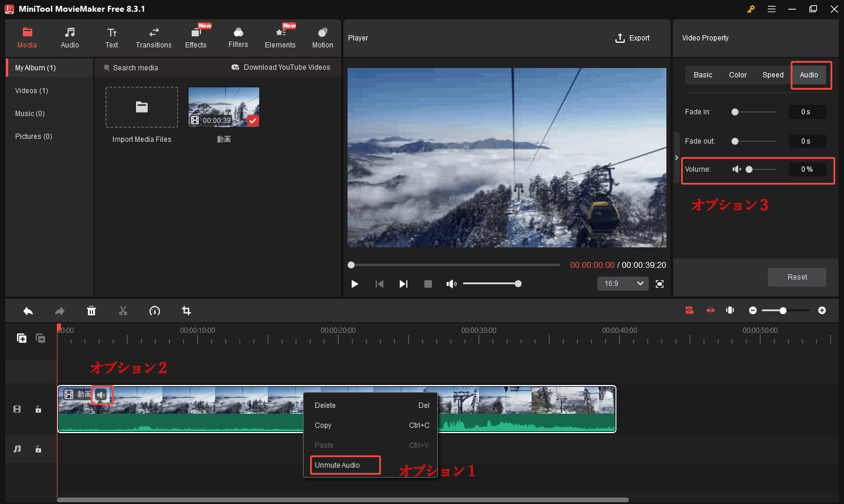Open the hamburger main menu
The width and height of the screenshot is (844, 504).
(771, 9)
